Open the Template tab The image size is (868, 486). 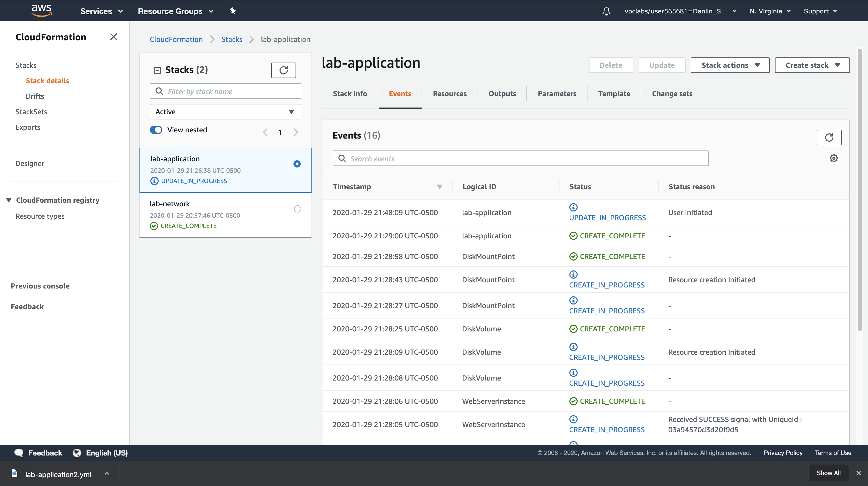click(x=614, y=93)
